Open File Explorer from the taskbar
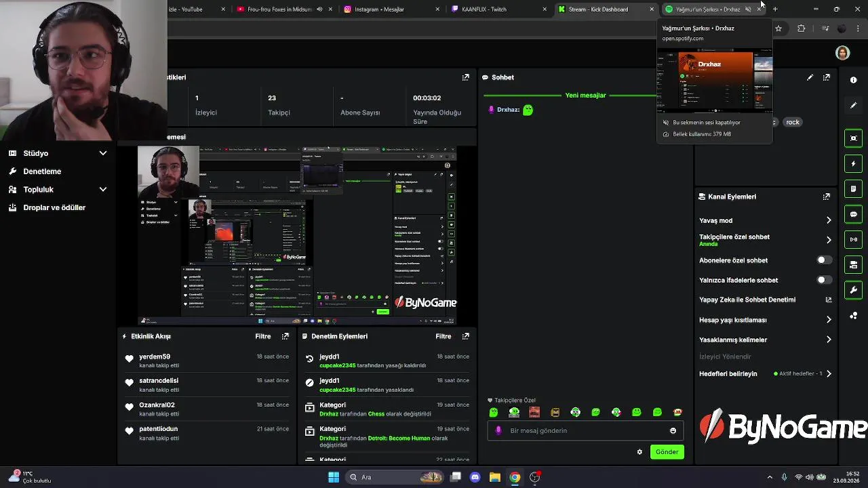 tap(494, 477)
